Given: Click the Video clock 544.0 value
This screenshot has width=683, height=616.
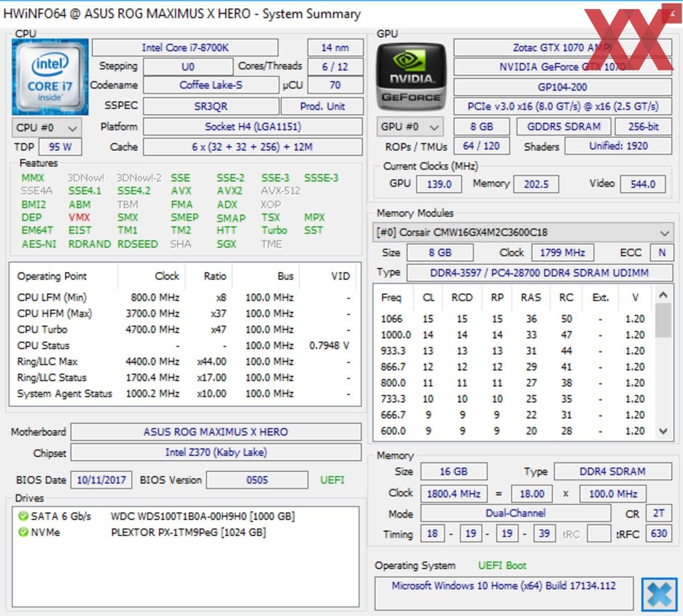Looking at the screenshot, I should (x=643, y=184).
